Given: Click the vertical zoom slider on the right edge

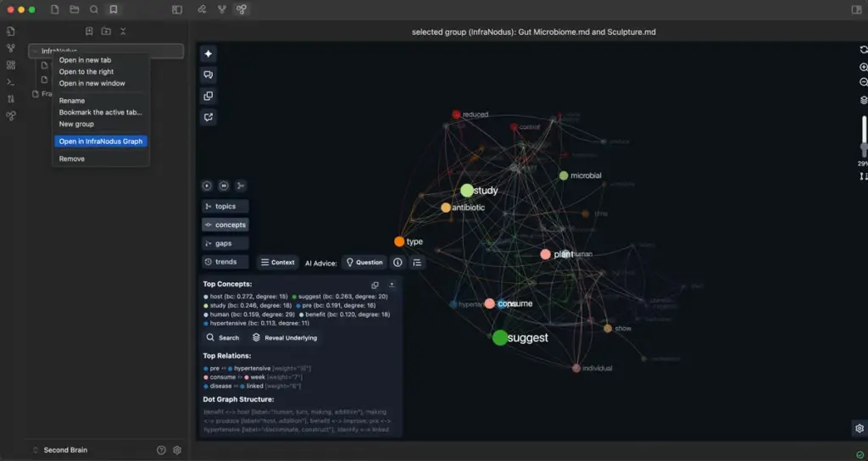Looking at the screenshot, I should point(864,136).
